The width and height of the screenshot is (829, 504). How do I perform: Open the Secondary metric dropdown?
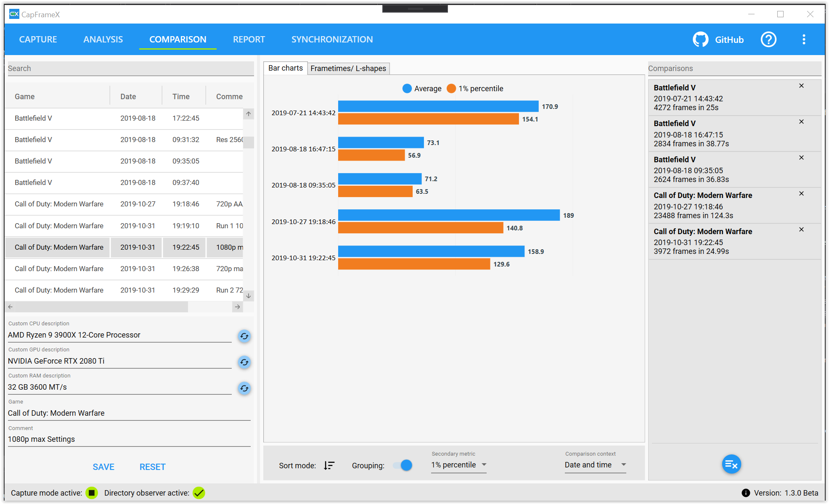458,465
